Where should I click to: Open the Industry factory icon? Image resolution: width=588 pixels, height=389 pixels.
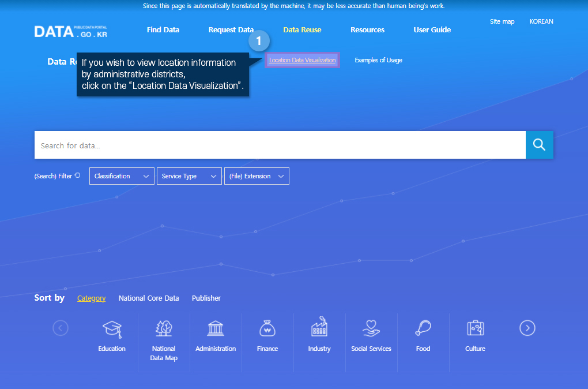pos(319,328)
